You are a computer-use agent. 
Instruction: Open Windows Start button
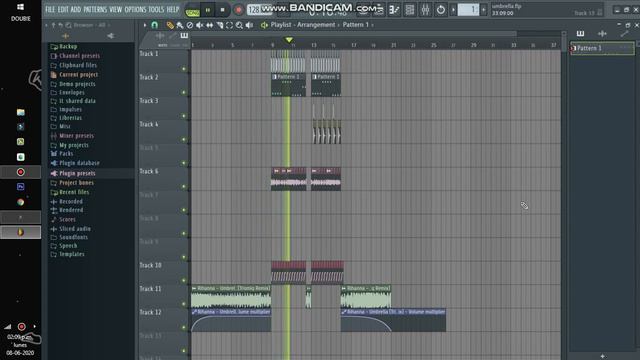tap(20, 7)
